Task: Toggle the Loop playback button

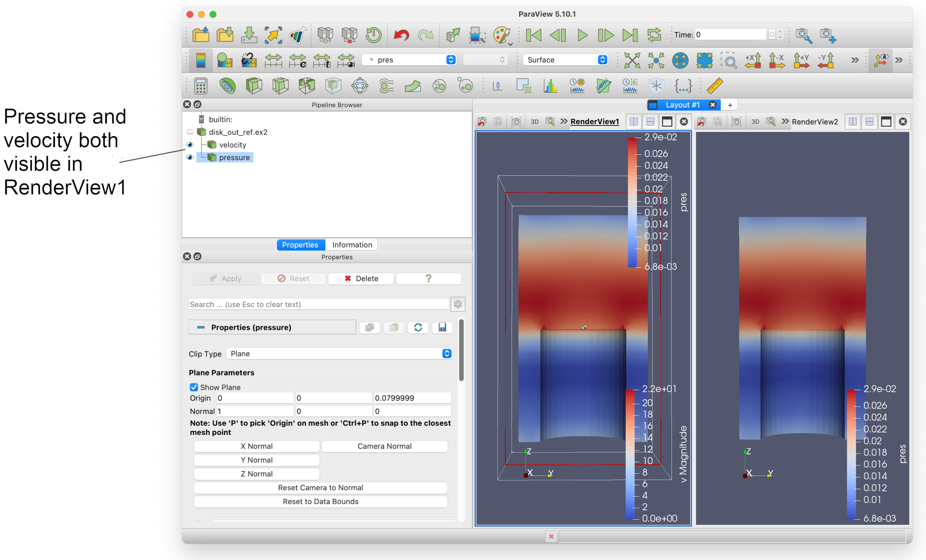Action: [654, 35]
